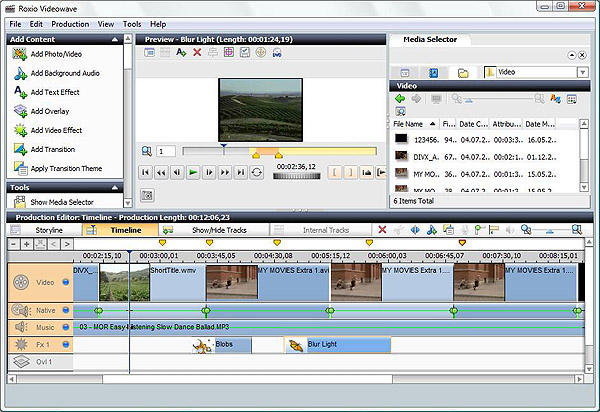Toggle the Video track blue indicator
This screenshot has width=600, height=412.
[66, 282]
